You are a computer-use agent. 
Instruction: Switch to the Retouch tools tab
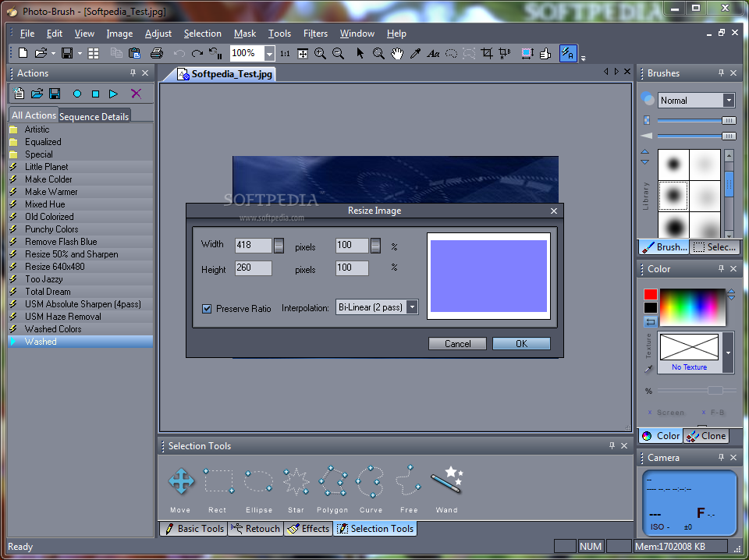click(x=256, y=529)
